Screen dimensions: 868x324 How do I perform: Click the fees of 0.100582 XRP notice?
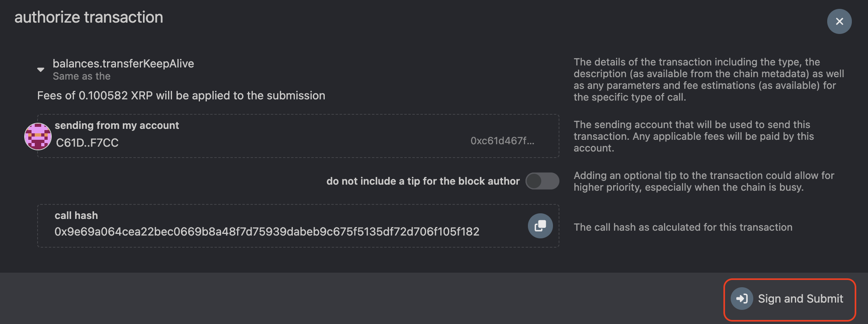point(181,95)
